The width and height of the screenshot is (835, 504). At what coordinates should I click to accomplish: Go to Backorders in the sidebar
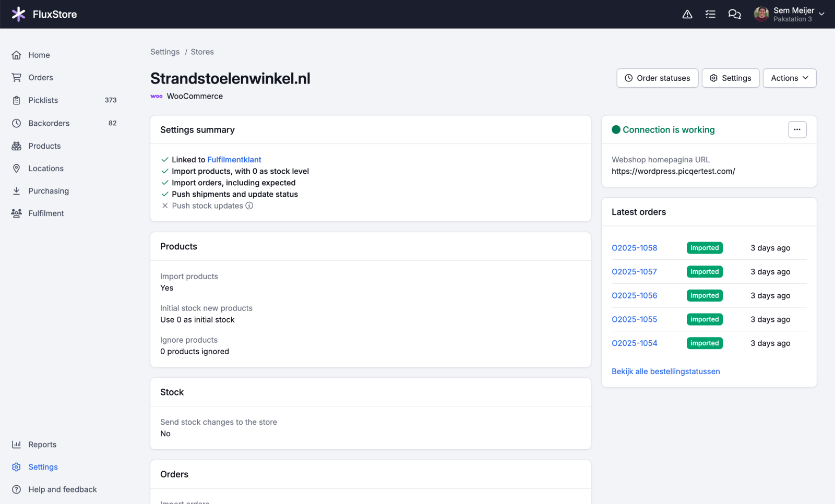[49, 123]
